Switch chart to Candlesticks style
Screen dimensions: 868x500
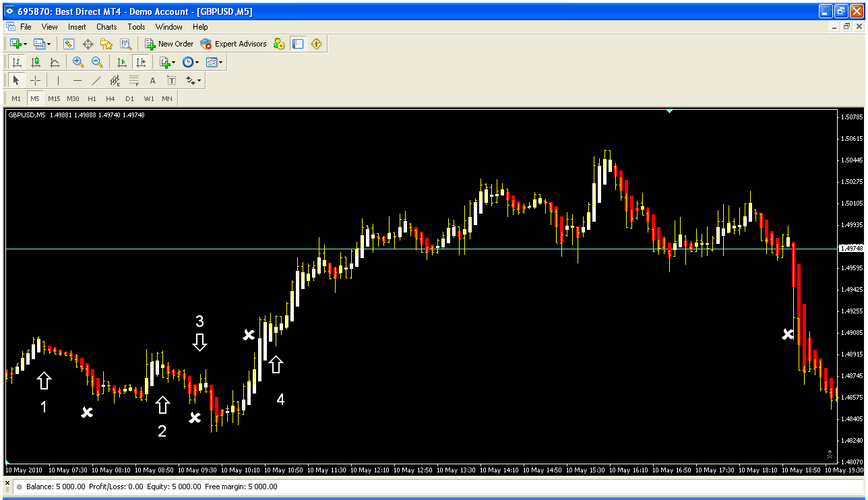[x=36, y=62]
